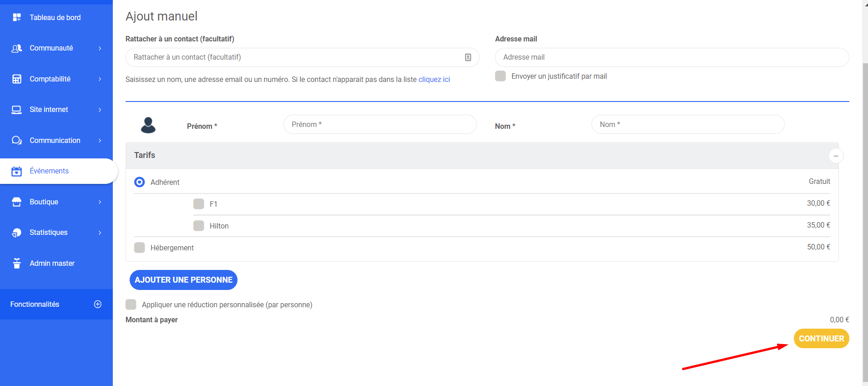Click the Boutique shop icon
The image size is (868, 386).
(17, 202)
